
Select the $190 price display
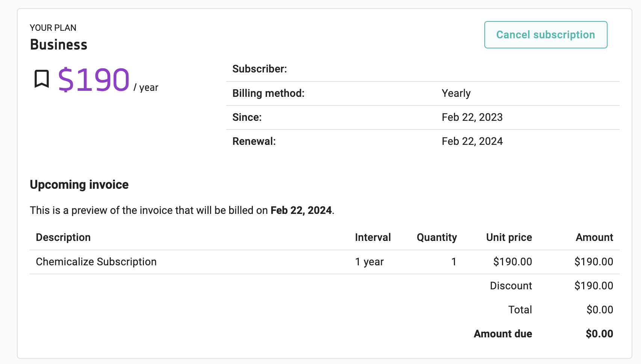(93, 80)
